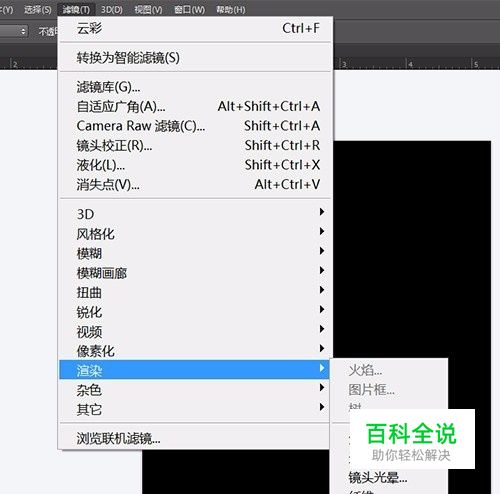The width and height of the screenshot is (500, 494).
Task: Select 消失点(V)... item
Action: (195, 184)
